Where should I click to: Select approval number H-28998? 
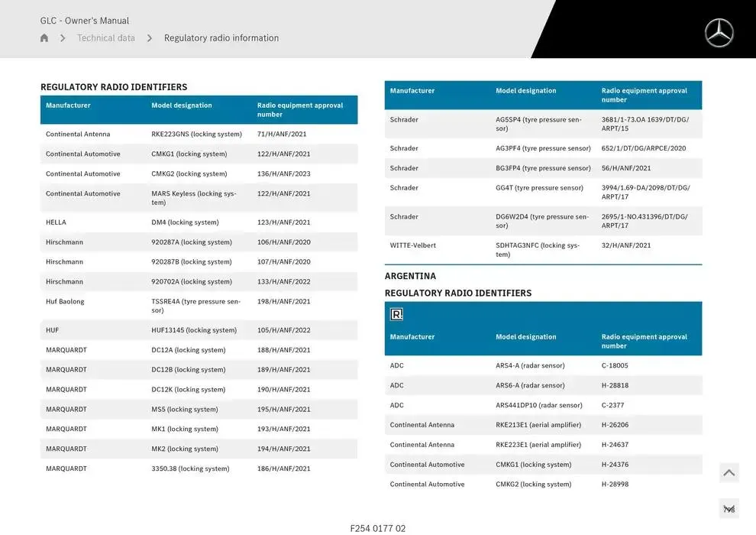click(x=615, y=485)
